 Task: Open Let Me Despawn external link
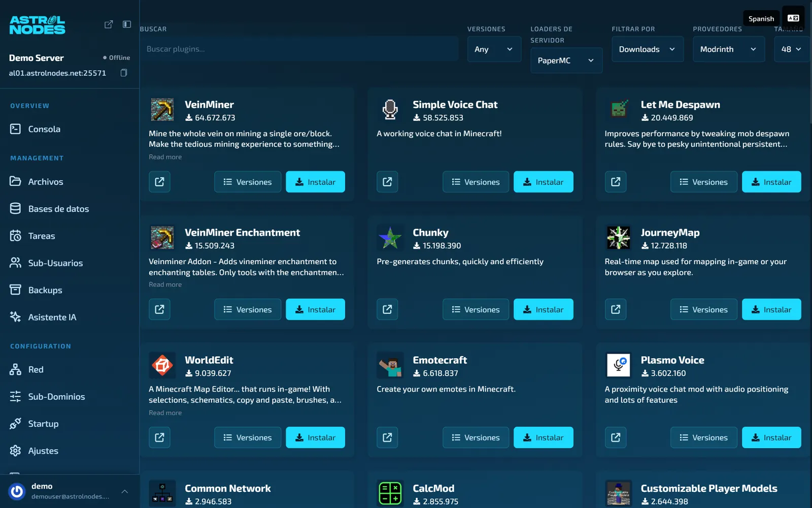tap(616, 182)
